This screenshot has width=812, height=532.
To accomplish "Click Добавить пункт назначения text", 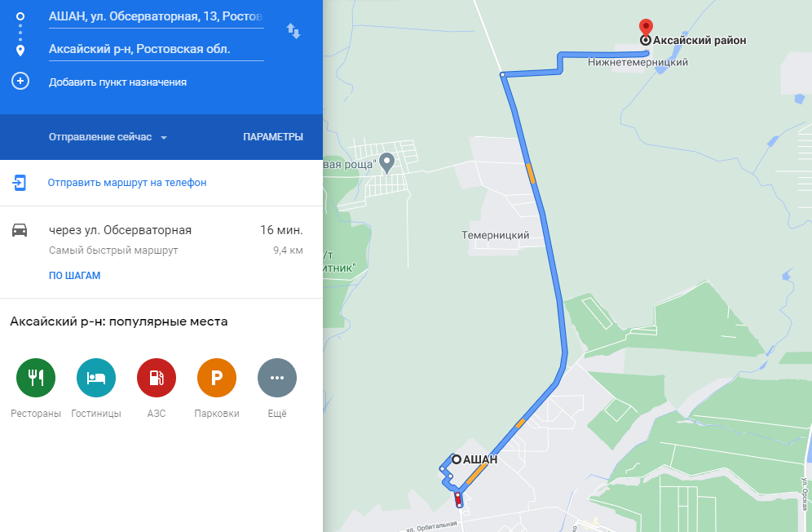I will [117, 82].
